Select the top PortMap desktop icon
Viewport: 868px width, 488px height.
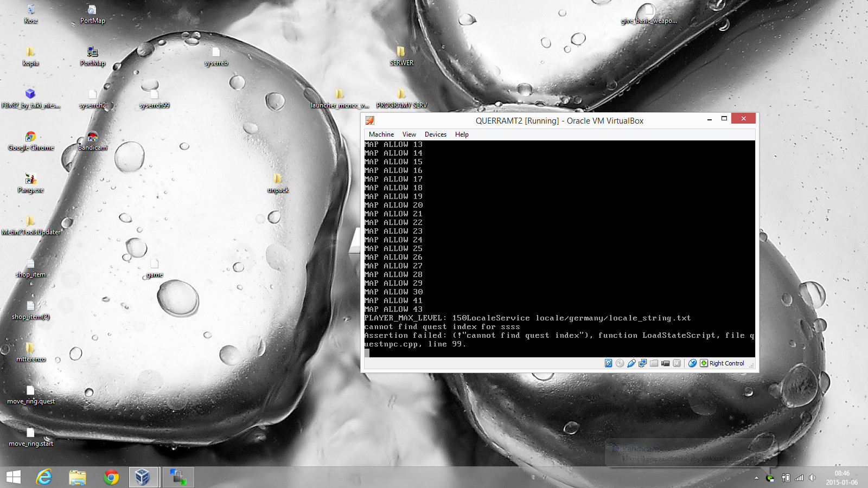93,14
